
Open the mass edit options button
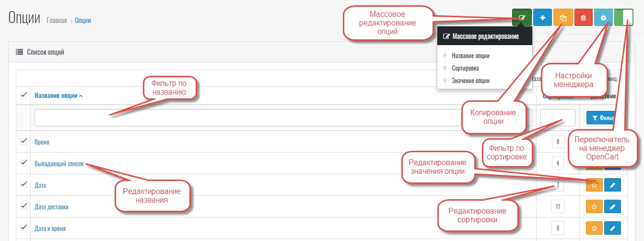[x=522, y=18]
